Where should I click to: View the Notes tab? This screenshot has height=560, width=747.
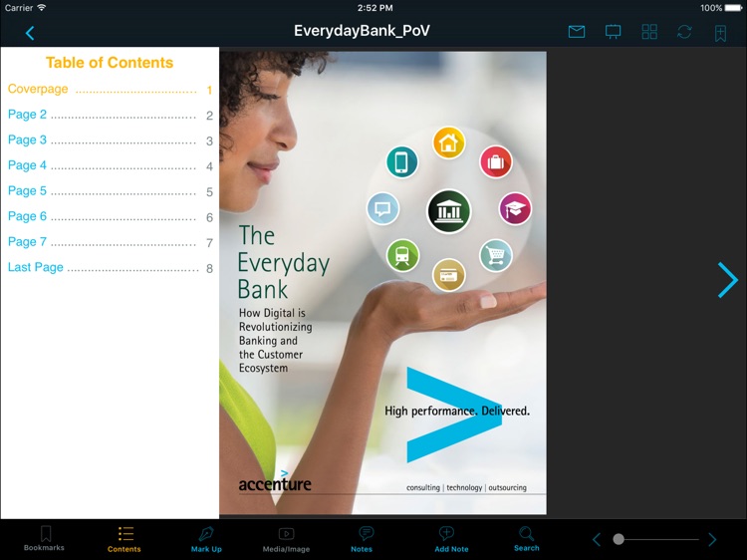(363, 539)
